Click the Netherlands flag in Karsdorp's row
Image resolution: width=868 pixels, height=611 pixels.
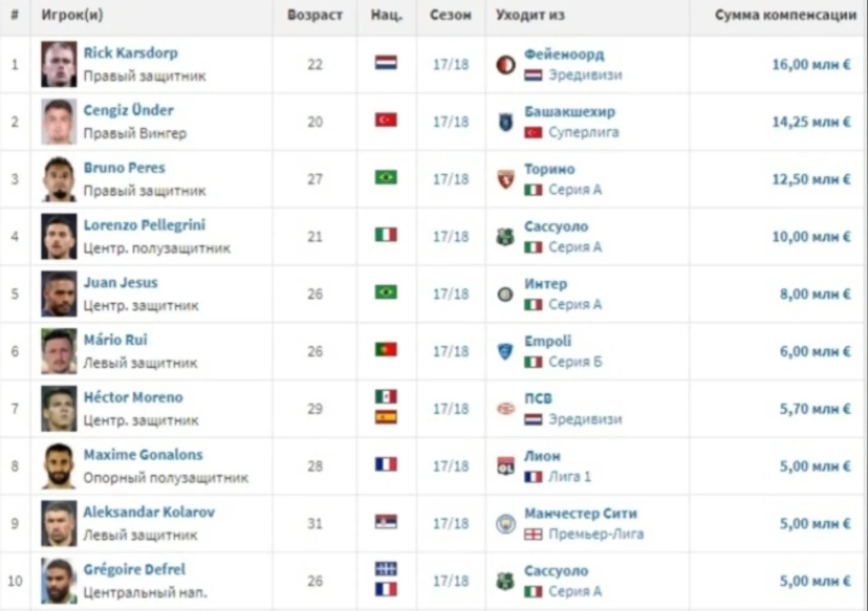pos(386,62)
